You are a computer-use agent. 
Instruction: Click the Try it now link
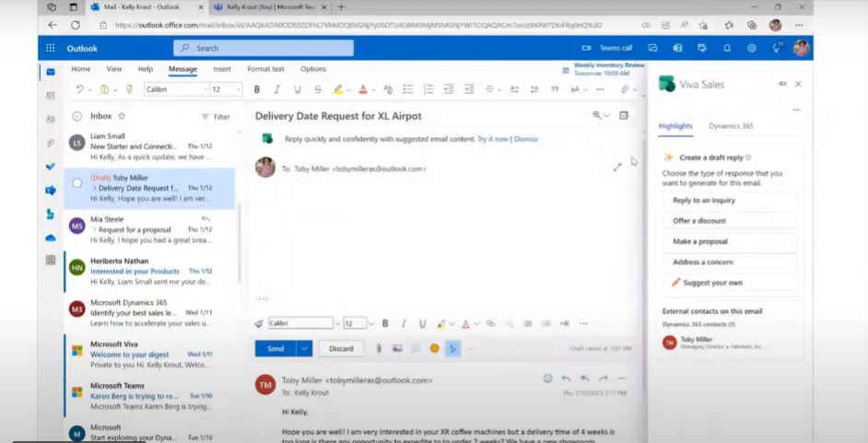[493, 139]
